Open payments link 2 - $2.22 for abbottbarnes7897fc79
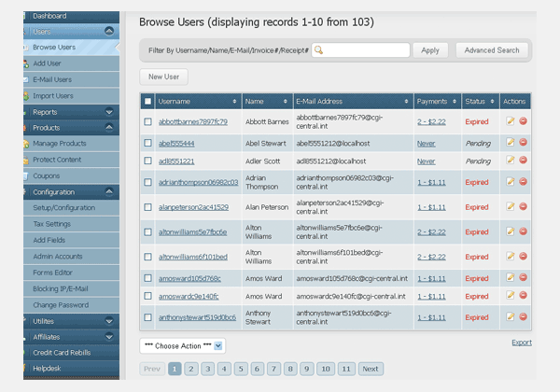560x392 pixels. [431, 121]
